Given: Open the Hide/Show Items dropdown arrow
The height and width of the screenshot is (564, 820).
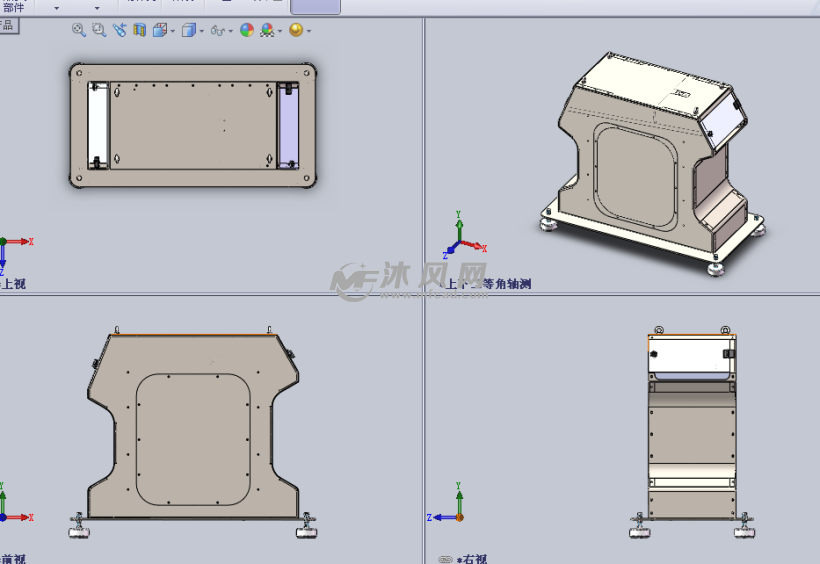Looking at the screenshot, I should (x=231, y=31).
